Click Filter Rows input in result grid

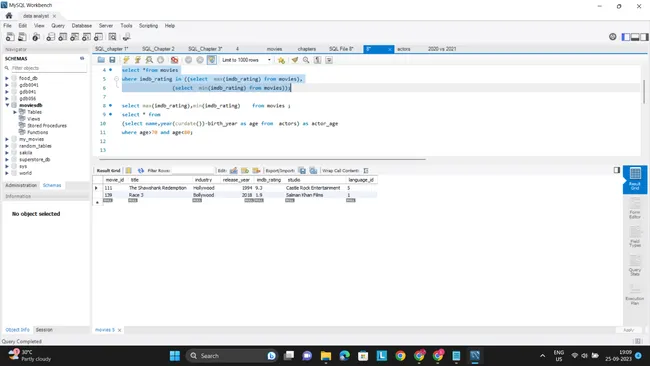tap(192, 171)
